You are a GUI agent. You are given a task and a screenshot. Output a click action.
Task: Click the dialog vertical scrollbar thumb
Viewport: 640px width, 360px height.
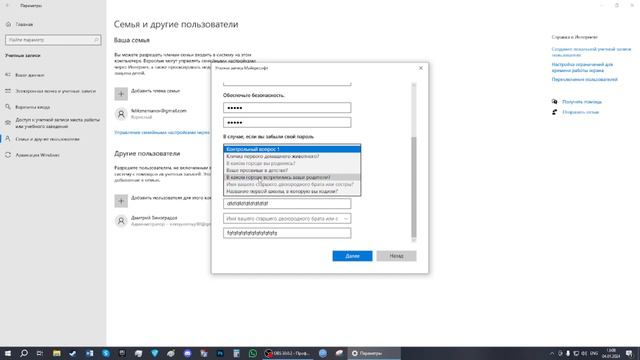click(413, 187)
